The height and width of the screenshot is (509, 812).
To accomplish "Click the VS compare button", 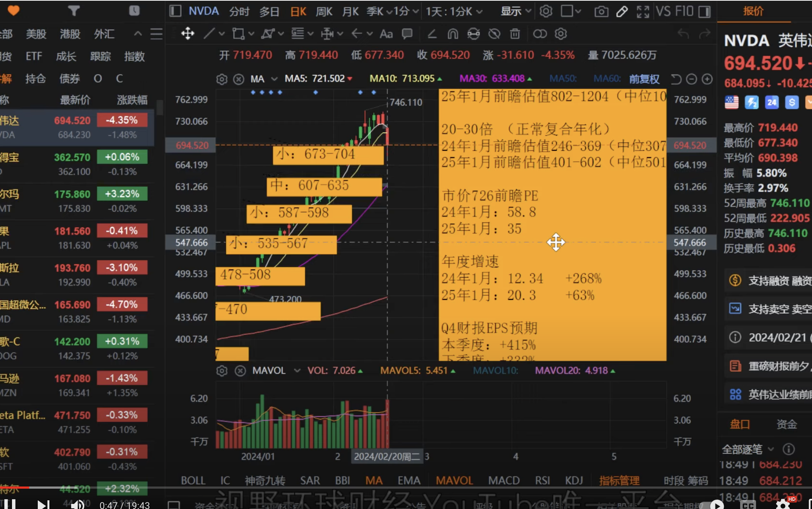I will (663, 12).
